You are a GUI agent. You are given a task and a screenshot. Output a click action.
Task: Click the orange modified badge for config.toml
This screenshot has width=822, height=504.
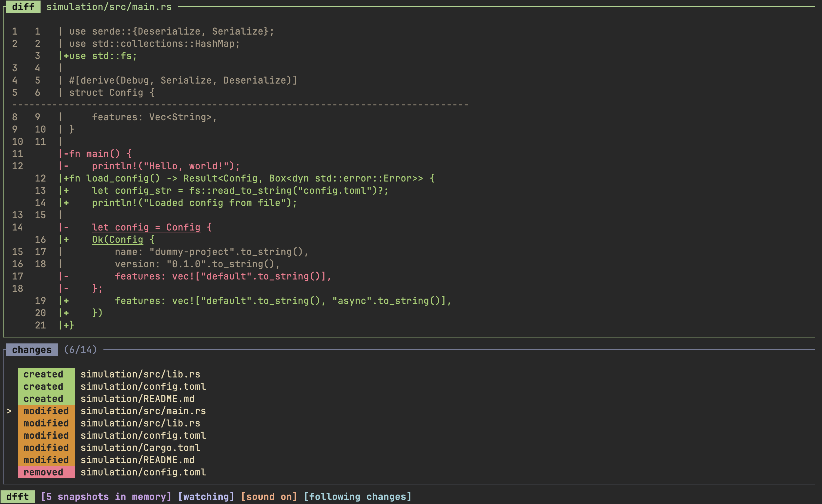[46, 435]
